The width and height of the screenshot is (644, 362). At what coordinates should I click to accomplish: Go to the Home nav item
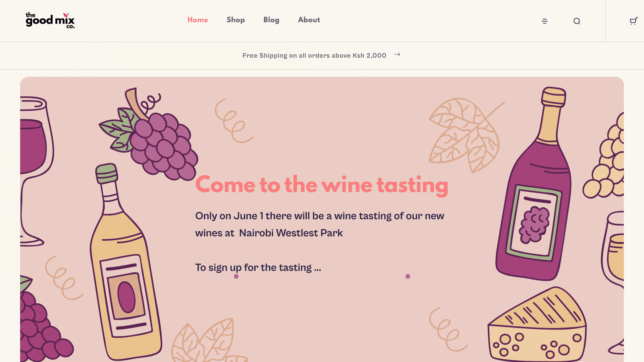click(198, 20)
